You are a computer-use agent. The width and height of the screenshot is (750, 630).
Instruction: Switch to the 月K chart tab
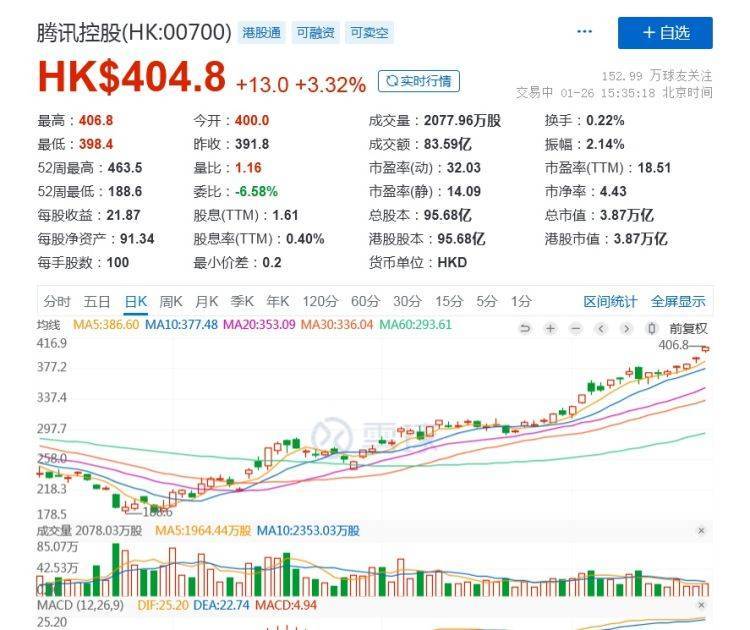(207, 301)
